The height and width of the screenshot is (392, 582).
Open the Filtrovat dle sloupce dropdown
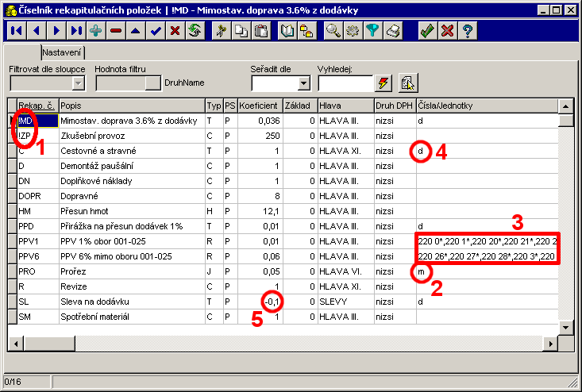(x=78, y=83)
